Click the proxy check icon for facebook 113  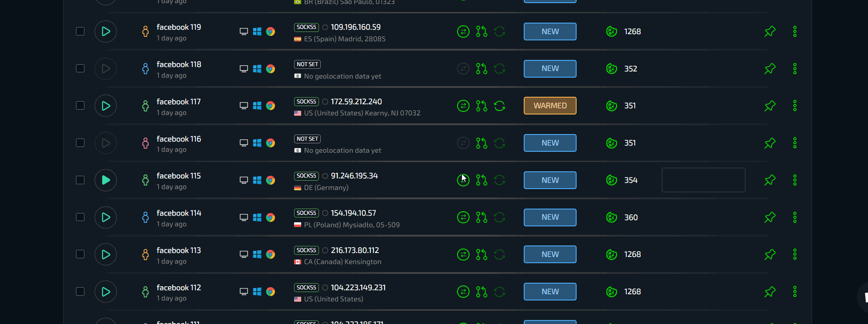point(463,255)
